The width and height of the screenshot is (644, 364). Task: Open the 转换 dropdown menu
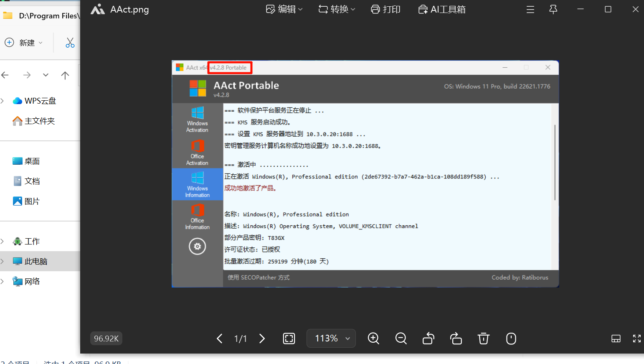[337, 9]
